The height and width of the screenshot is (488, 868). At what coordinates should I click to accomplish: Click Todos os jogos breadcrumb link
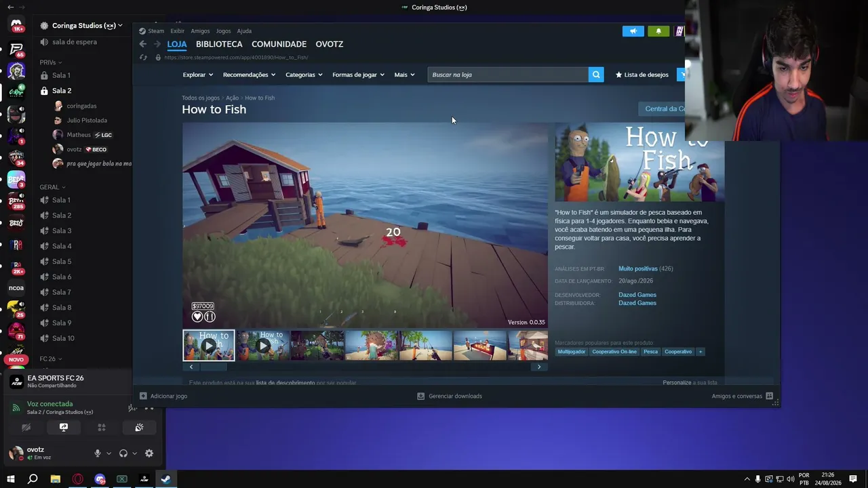point(201,98)
